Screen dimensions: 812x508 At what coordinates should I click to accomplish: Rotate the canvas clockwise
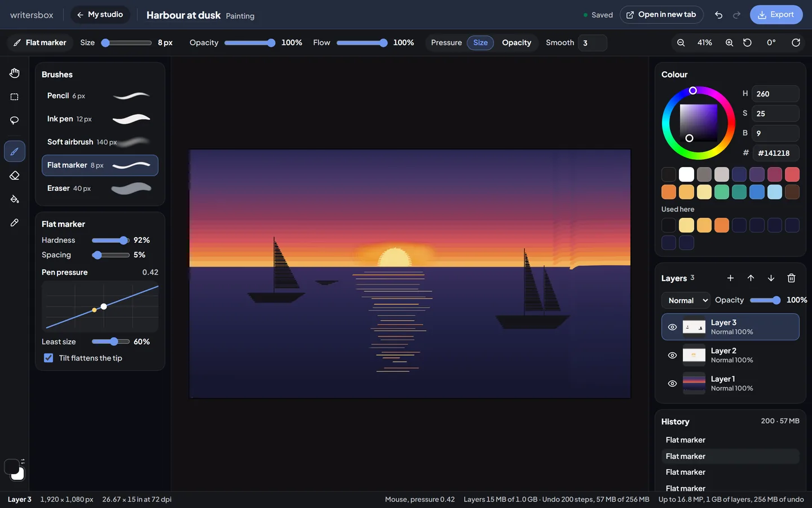tap(796, 43)
